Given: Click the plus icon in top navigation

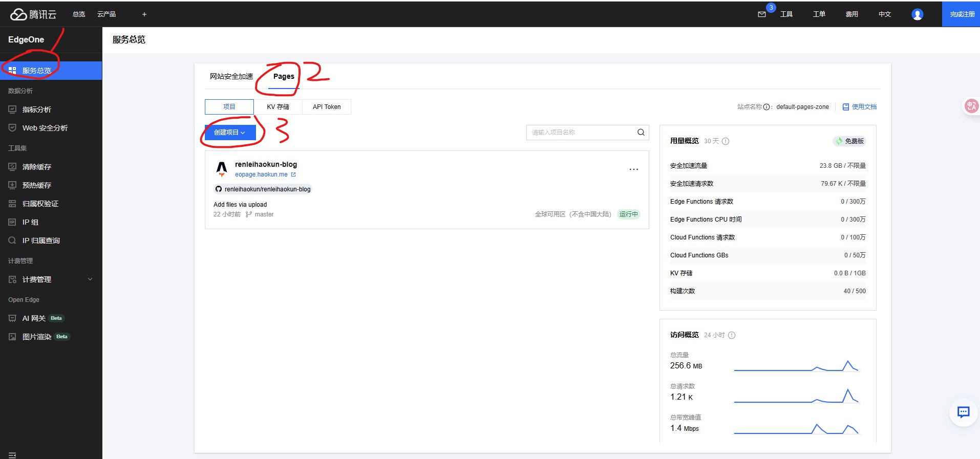Looking at the screenshot, I should (144, 14).
